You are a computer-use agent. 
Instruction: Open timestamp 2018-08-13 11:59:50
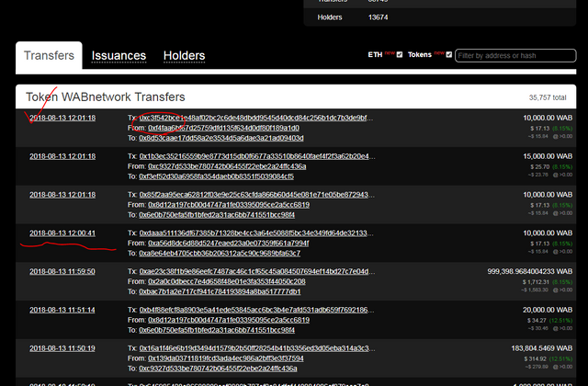click(62, 271)
